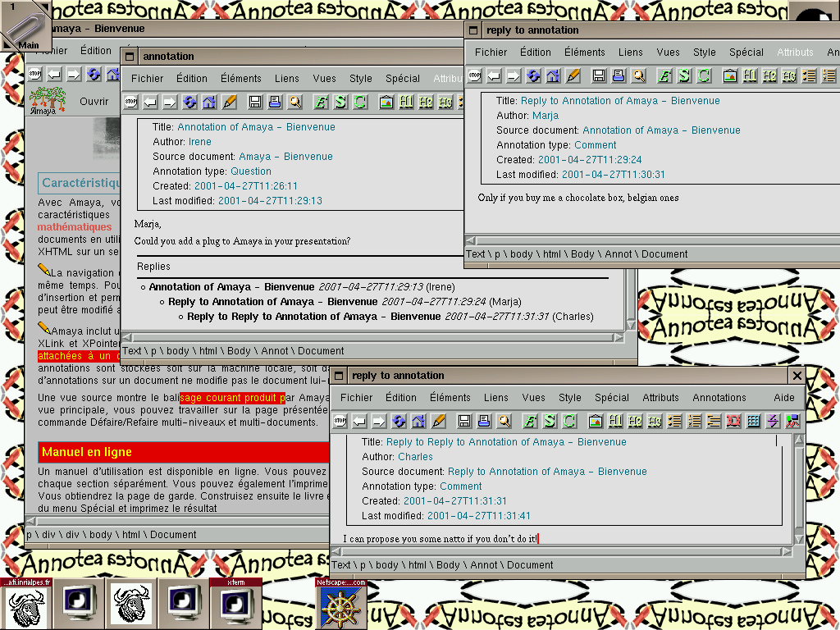Click Print icon in Charles's reply window
This screenshot has width=840, height=630.
click(x=484, y=422)
